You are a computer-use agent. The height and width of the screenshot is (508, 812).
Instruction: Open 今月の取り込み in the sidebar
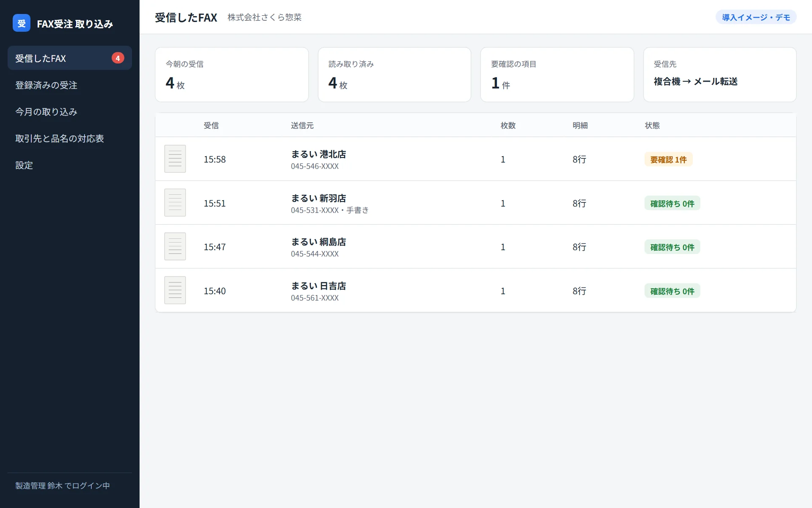[x=70, y=112]
